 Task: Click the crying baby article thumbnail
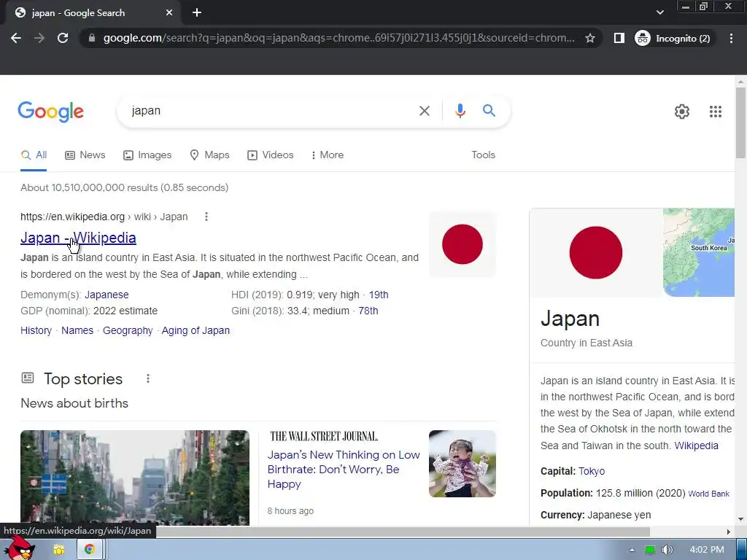[x=462, y=464]
